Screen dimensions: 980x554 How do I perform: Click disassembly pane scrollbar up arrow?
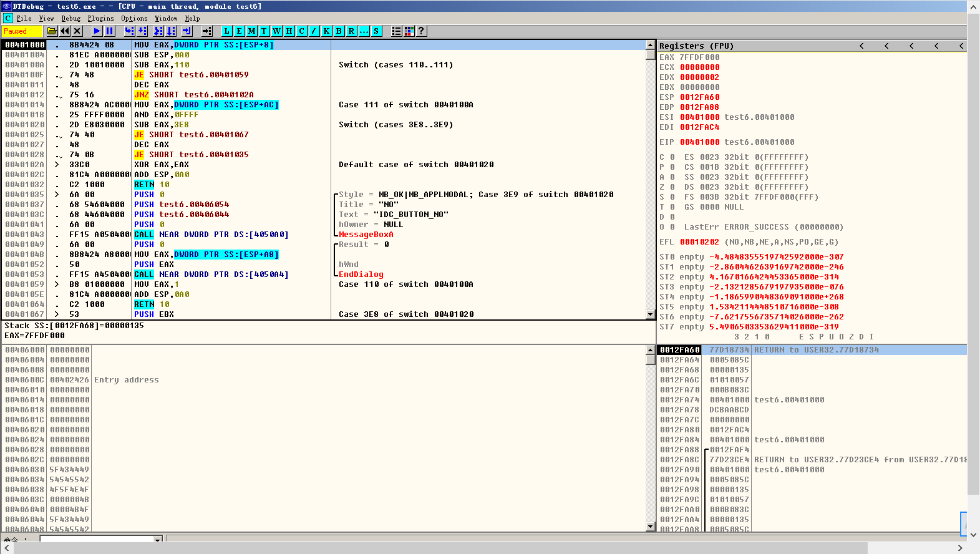click(x=651, y=45)
